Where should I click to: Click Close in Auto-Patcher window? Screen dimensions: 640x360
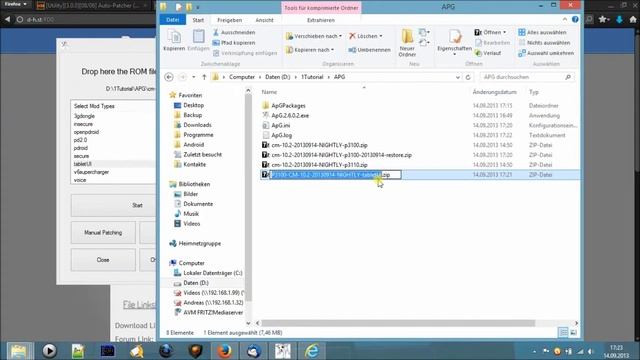(x=103, y=260)
